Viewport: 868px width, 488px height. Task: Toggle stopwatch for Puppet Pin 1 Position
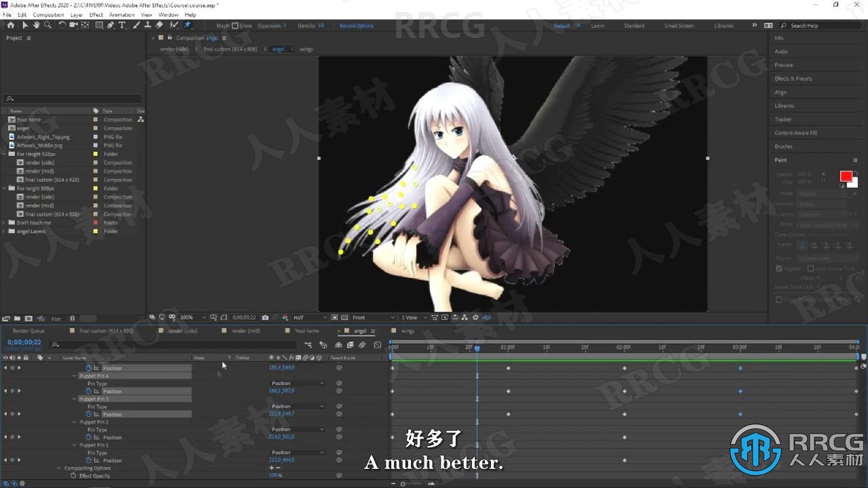pos(89,460)
